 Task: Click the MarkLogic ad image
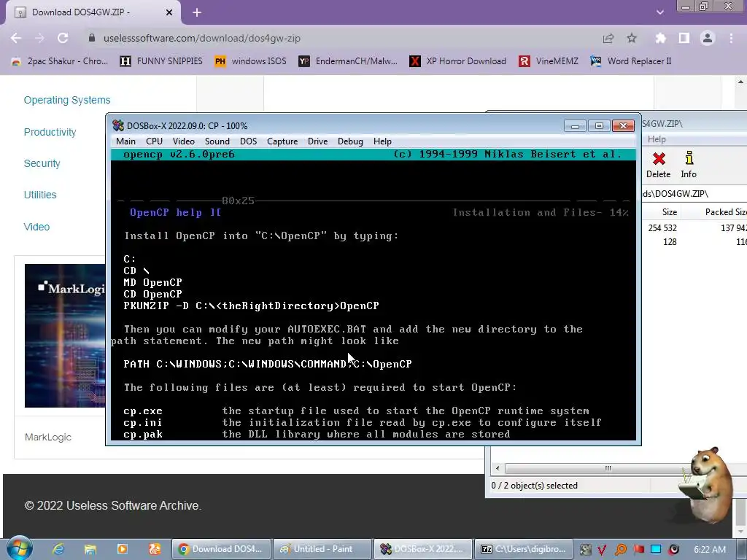[x=65, y=335]
